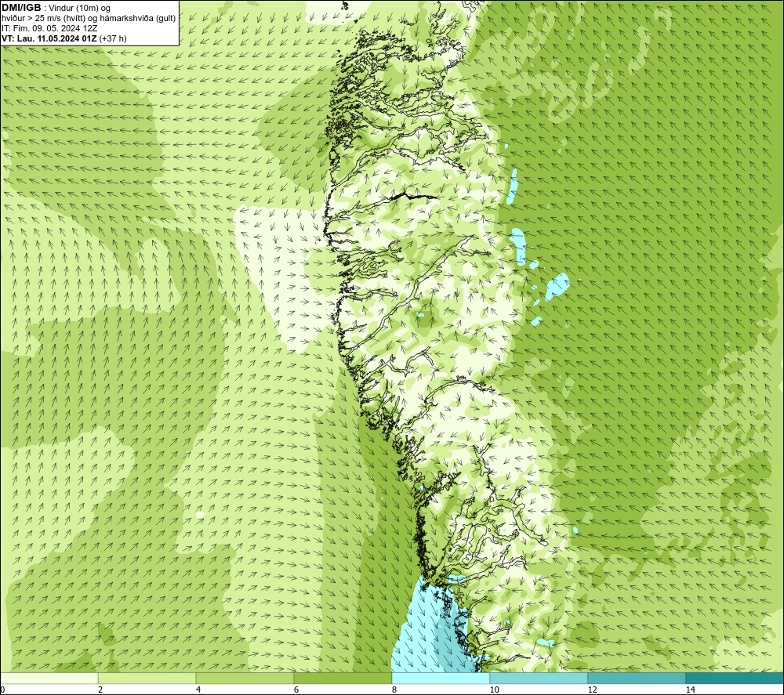Click the '12' scale label
This screenshot has width=784, height=695.
[x=592, y=690]
